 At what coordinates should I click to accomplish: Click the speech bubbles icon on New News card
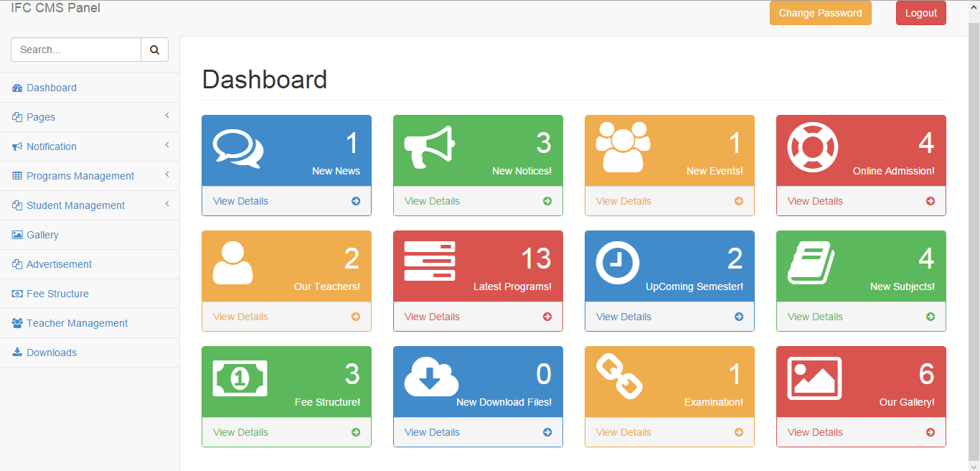click(238, 149)
